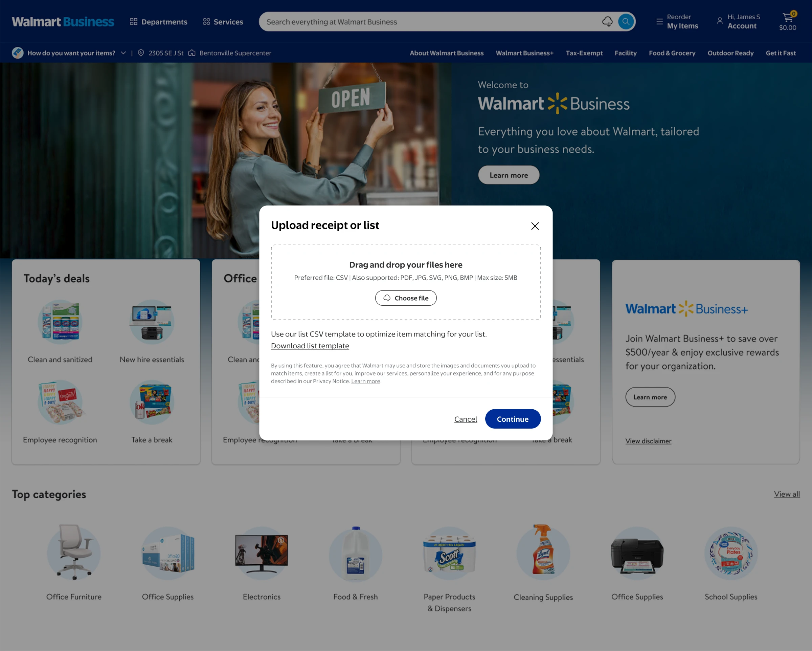Click the 2305 SE J St location
812x651 pixels.
click(166, 53)
